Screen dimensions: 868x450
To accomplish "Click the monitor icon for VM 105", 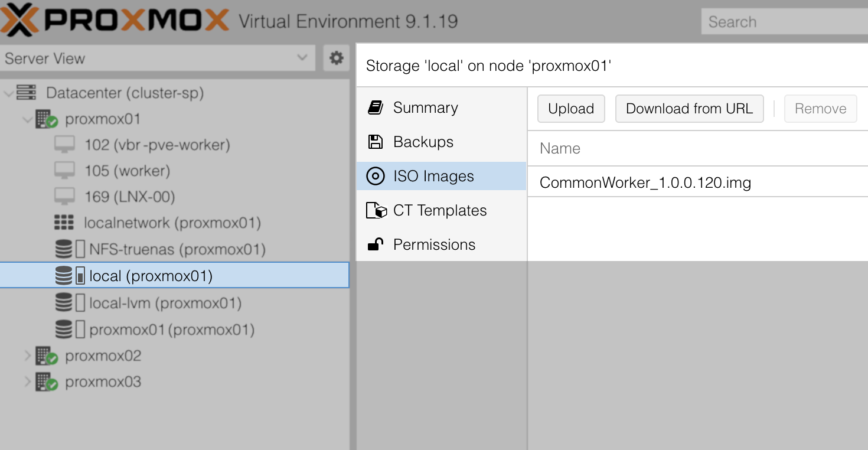I will pyautogui.click(x=64, y=171).
